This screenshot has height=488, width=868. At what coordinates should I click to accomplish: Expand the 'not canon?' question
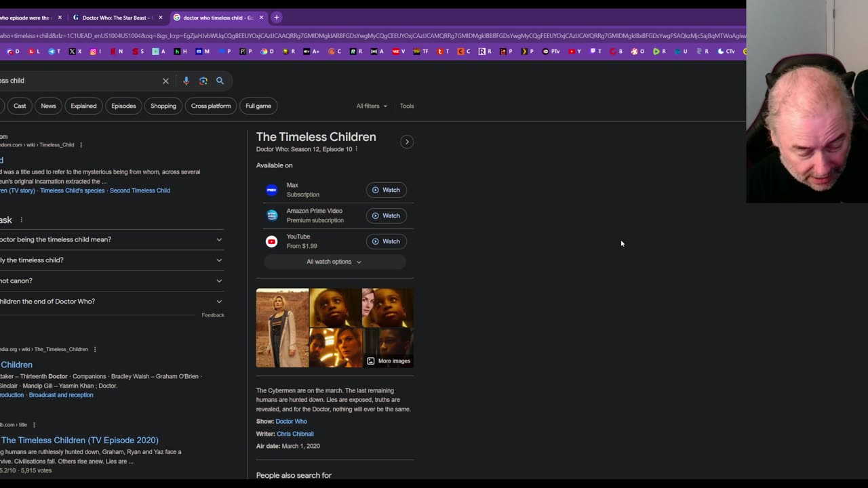112,281
